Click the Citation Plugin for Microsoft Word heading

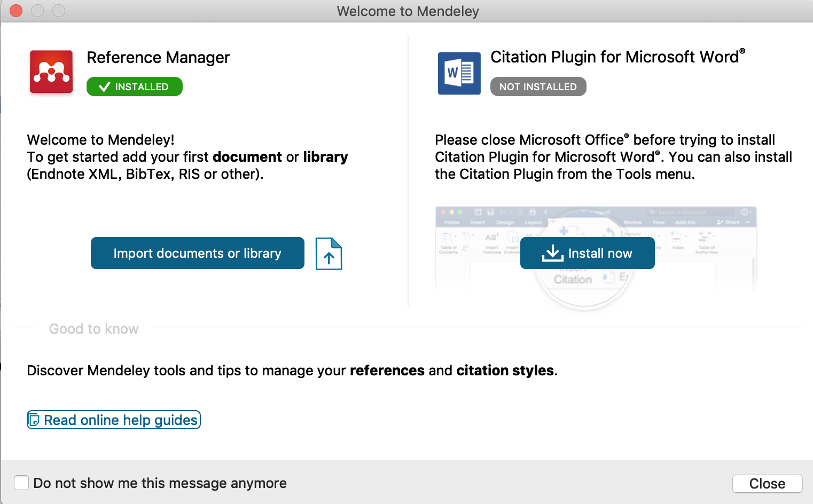click(x=617, y=57)
